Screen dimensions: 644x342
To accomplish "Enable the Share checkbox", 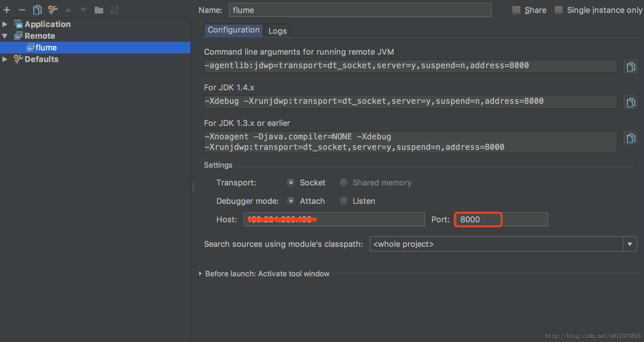I will (x=516, y=10).
